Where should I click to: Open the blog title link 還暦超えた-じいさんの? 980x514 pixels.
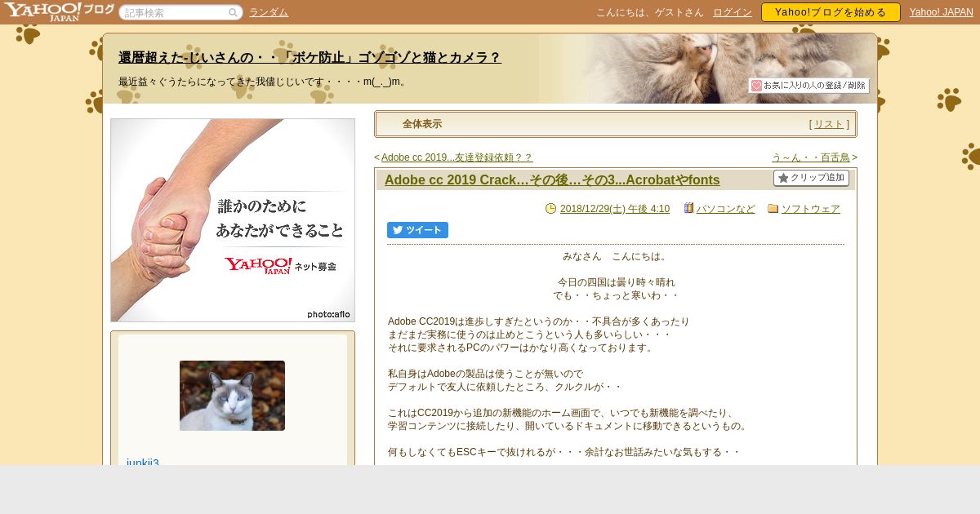(310, 57)
